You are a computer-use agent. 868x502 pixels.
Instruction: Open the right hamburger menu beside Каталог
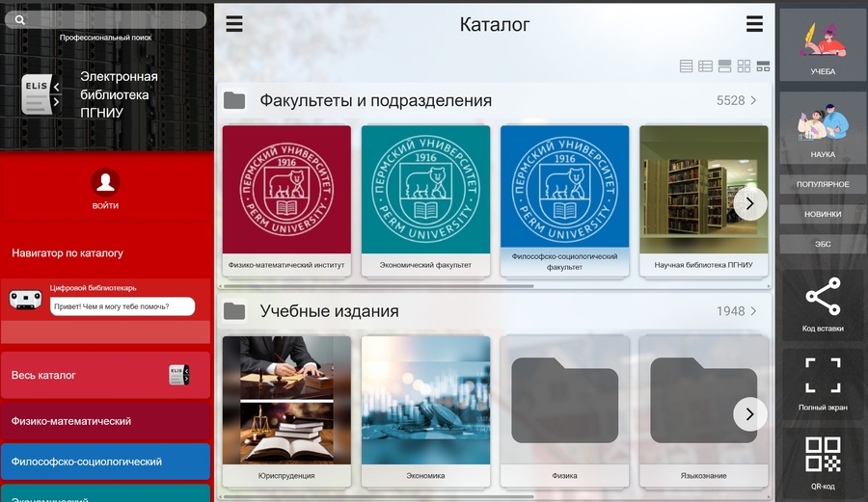(754, 25)
